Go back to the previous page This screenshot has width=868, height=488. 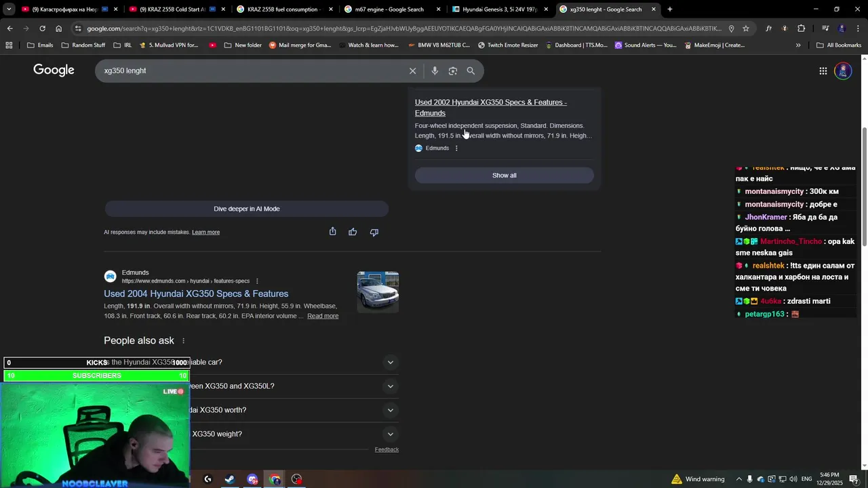point(9,28)
